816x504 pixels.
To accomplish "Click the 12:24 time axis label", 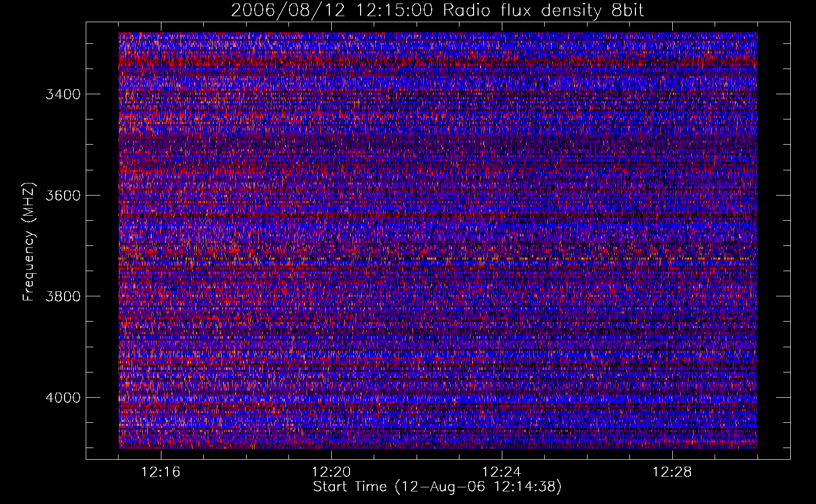I will (502, 472).
